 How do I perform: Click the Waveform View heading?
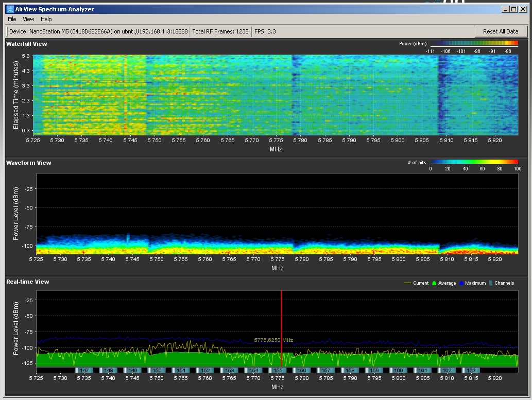coord(28,163)
